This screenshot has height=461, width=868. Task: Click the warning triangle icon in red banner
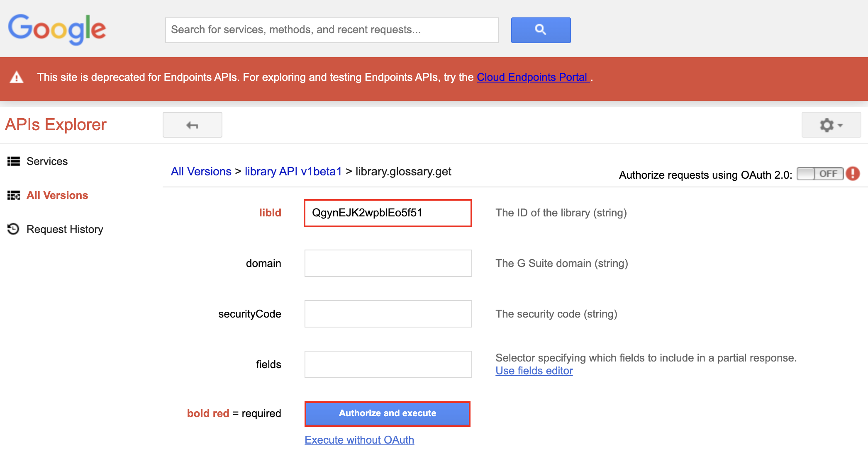pos(17,77)
